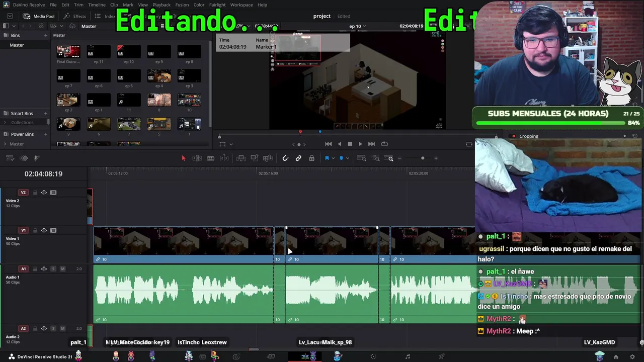The width and height of the screenshot is (644, 362).
Task: Jump to first frame in viewer
Action: pos(328,144)
